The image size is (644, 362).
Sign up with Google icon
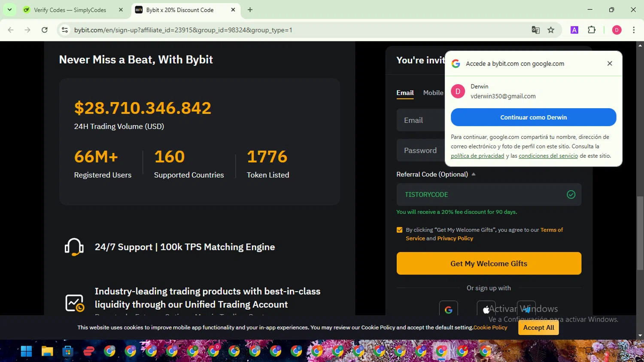click(x=449, y=308)
